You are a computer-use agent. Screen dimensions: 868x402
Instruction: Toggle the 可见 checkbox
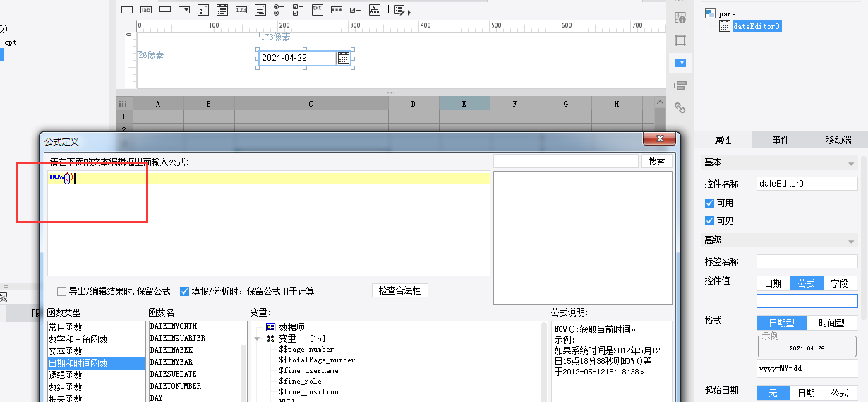coord(710,220)
